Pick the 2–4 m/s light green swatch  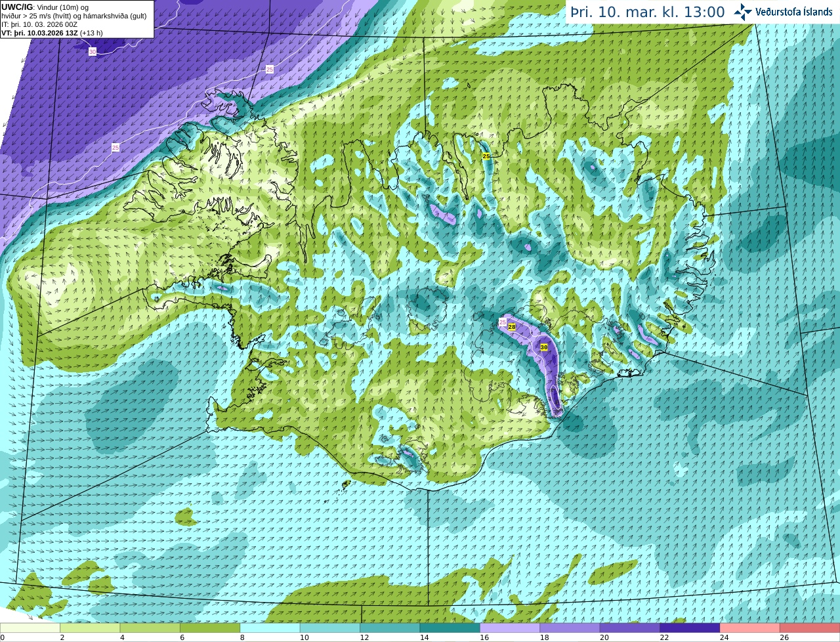(90, 628)
